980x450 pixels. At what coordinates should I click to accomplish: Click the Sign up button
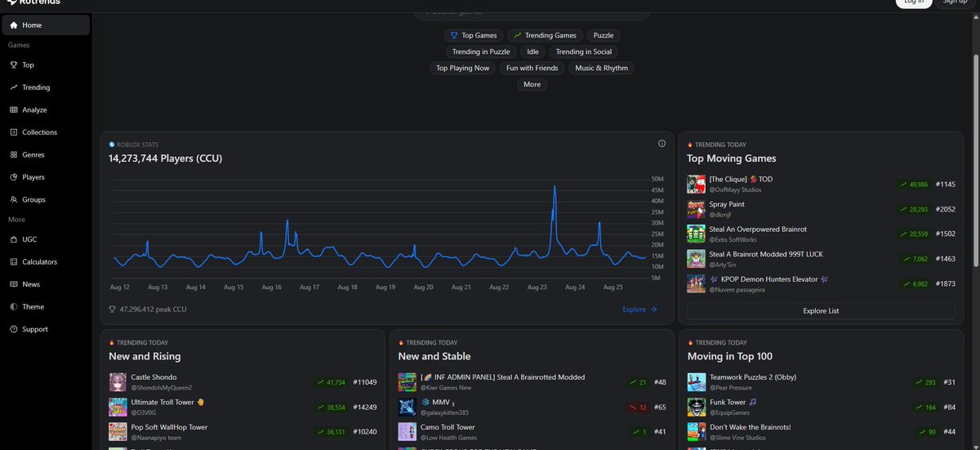955,2
